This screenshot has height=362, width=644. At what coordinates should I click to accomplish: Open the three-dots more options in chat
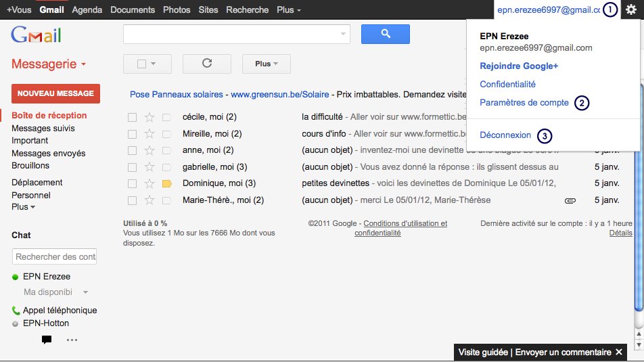click(x=72, y=340)
